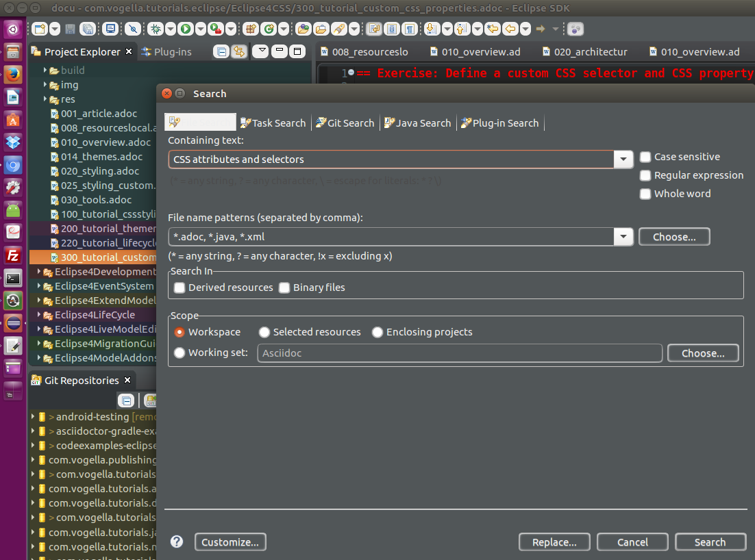Select 010_overview.adoc in Project Explorer
Image resolution: width=755 pixels, height=560 pixels.
(101, 142)
